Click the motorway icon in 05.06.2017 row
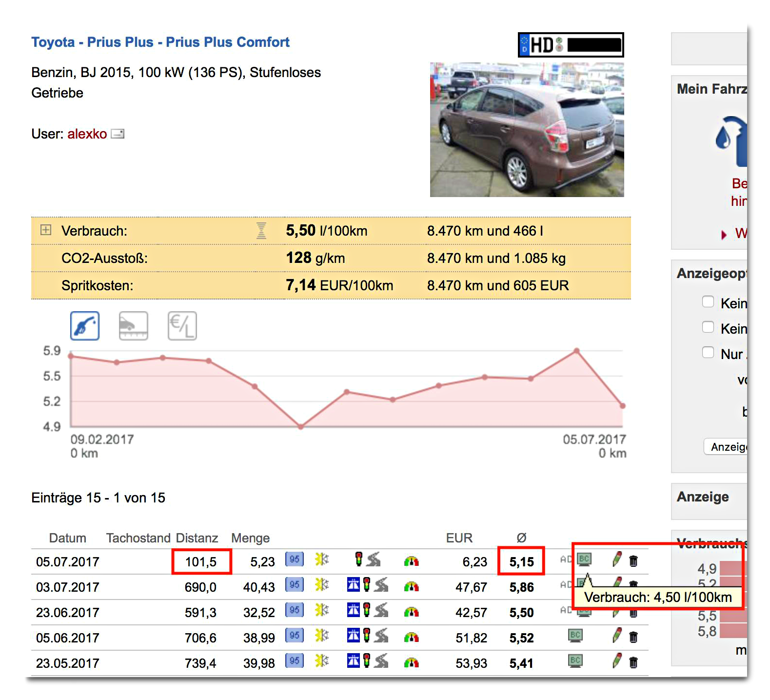This screenshot has height=700, width=770. click(354, 635)
